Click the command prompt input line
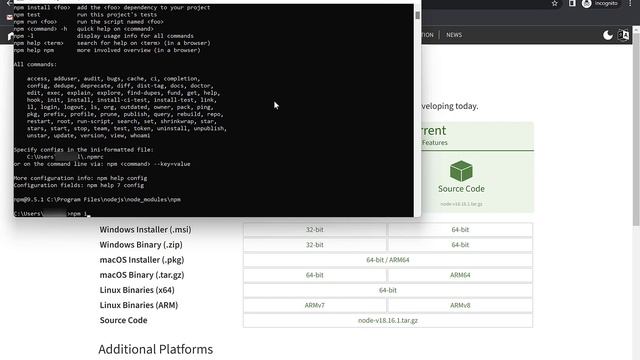640x360 pixels. pos(51,213)
